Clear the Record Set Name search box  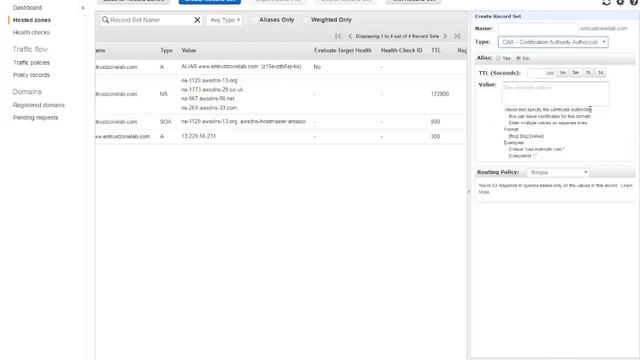point(197,20)
